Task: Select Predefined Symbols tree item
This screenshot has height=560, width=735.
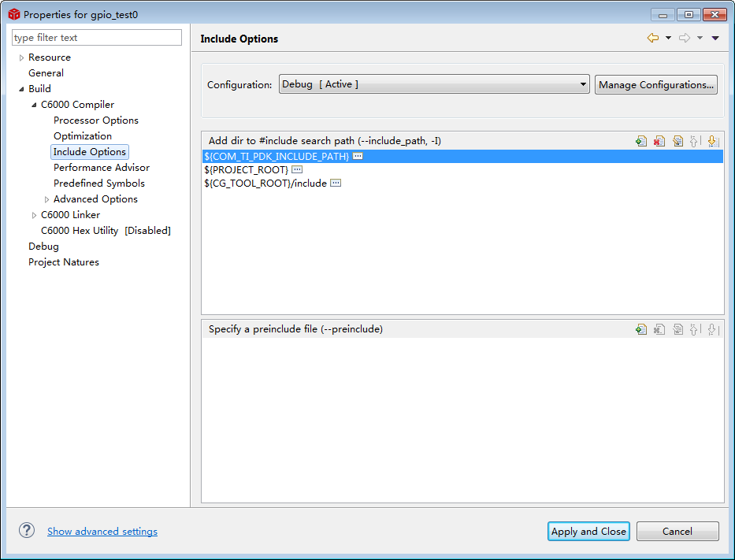Action: [99, 184]
